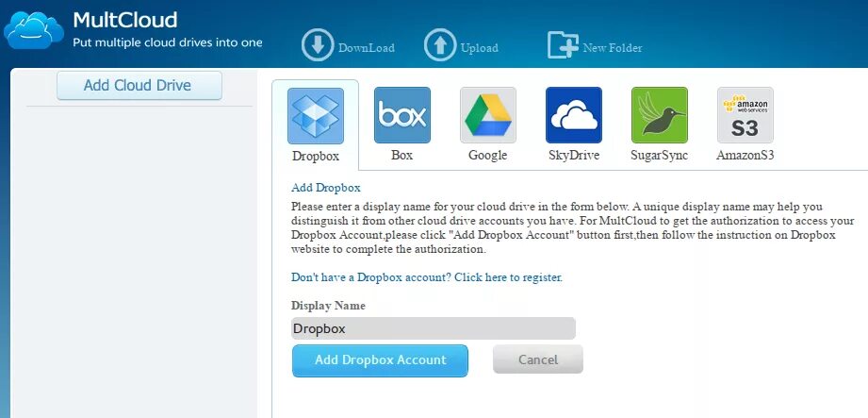
Task: Switch to the Box tab label
Action: [401, 156]
